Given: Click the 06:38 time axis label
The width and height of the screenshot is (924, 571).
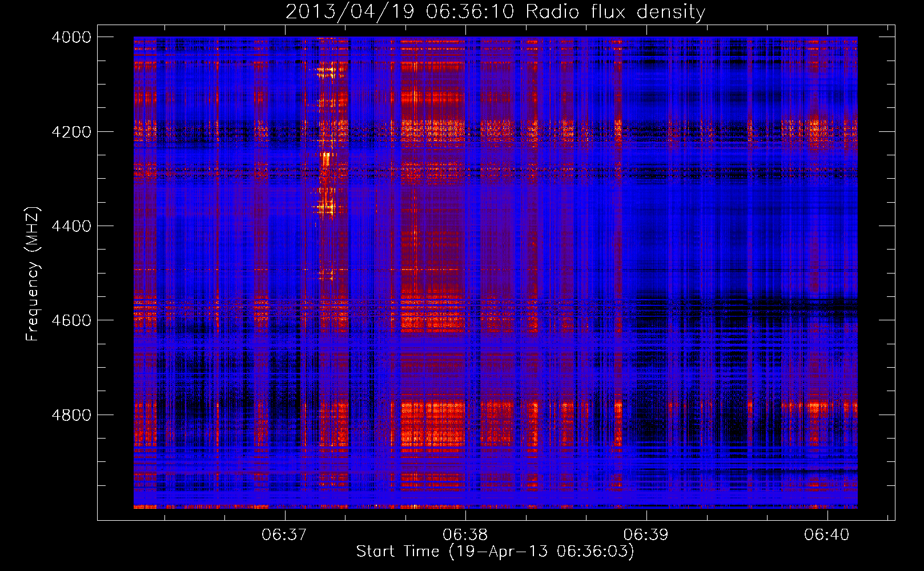Looking at the screenshot, I should (x=465, y=535).
